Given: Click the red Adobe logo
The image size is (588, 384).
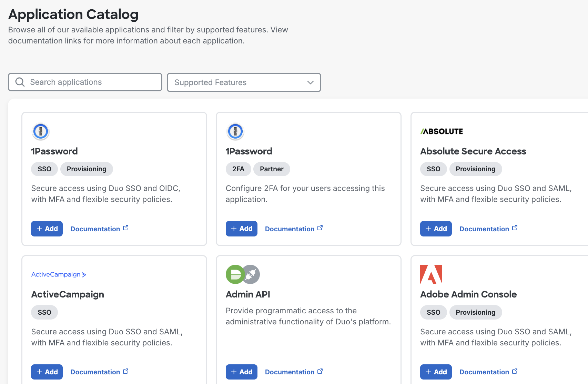Looking at the screenshot, I should tap(431, 274).
